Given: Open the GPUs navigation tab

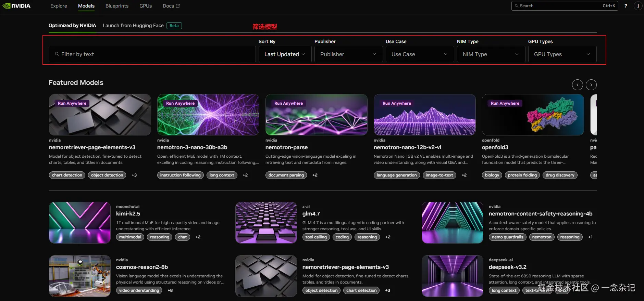Looking at the screenshot, I should (146, 6).
